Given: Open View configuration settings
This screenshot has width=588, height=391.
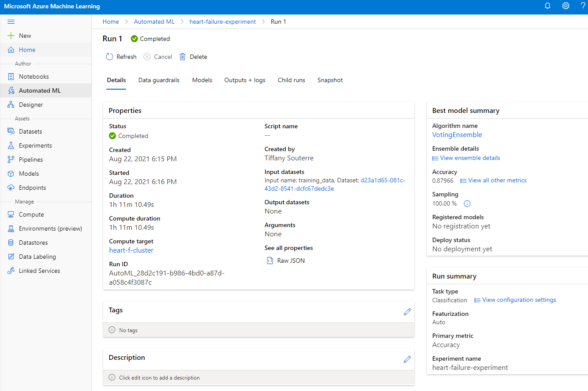Looking at the screenshot, I should 519,300.
